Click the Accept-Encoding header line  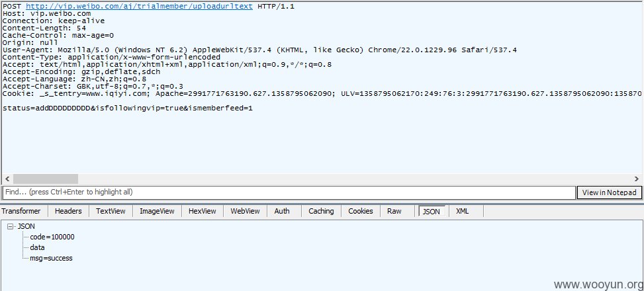81,72
